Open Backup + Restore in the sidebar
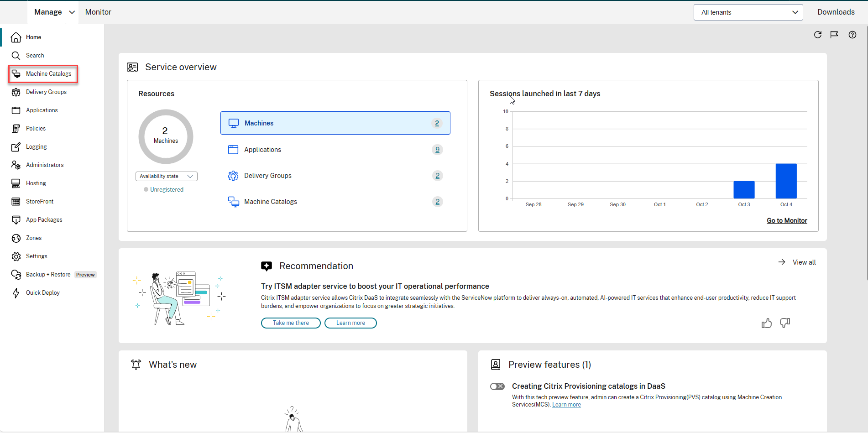The width and height of the screenshot is (868, 433). [48, 275]
